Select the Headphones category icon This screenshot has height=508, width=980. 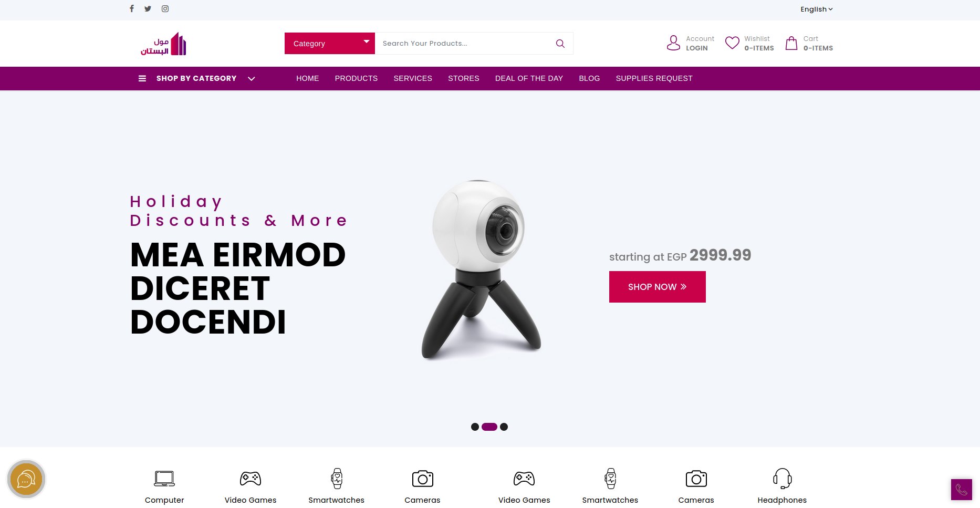point(782,479)
